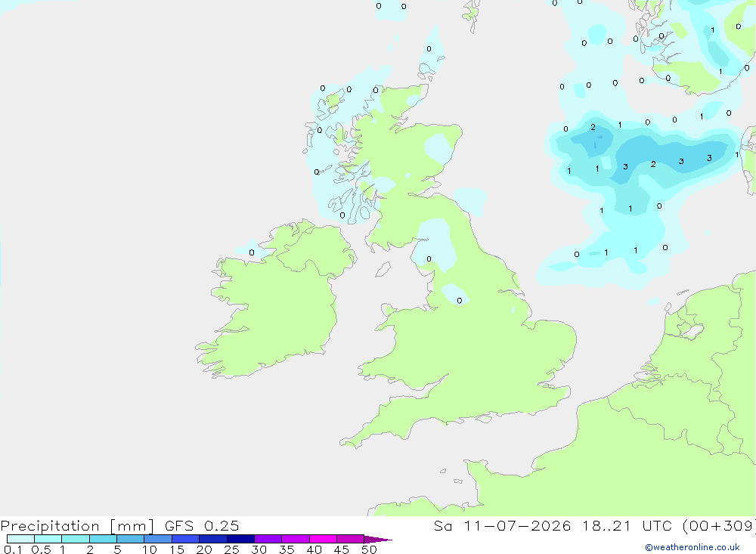The height and width of the screenshot is (554, 756).
Task: Click the '0' value off Ireland's north coast
Action: click(252, 252)
